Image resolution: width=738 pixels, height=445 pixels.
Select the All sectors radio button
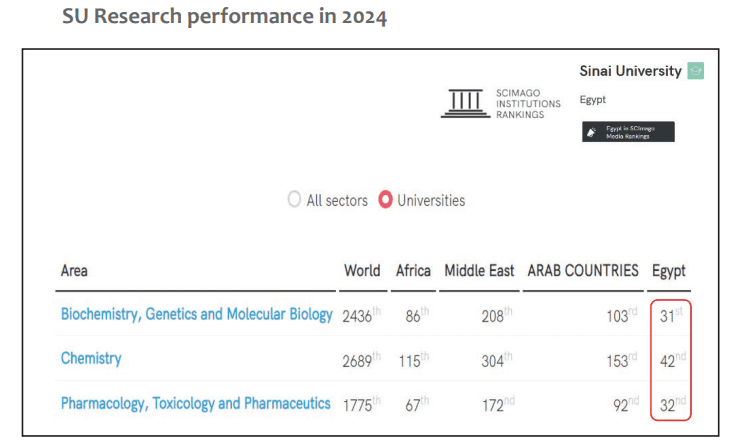point(294,199)
